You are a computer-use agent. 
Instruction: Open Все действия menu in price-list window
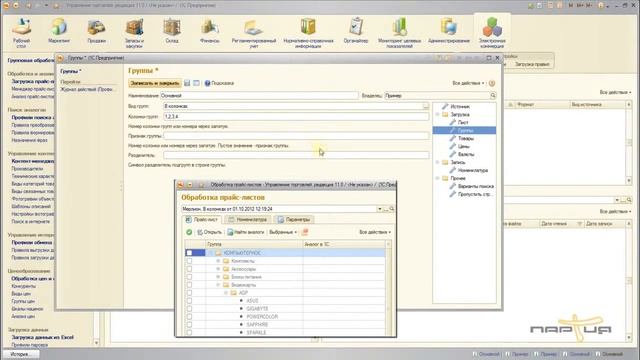[375, 232]
